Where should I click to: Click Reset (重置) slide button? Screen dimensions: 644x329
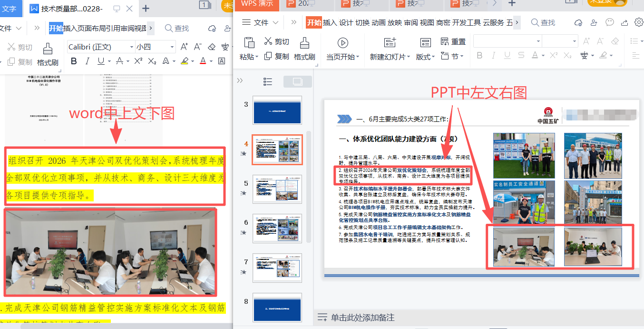click(x=453, y=41)
